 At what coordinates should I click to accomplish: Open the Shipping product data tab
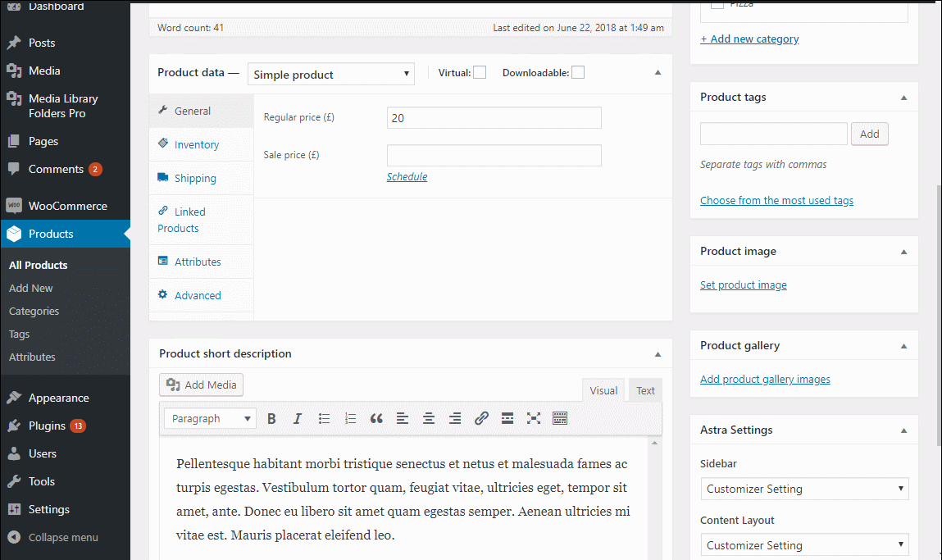201,179
